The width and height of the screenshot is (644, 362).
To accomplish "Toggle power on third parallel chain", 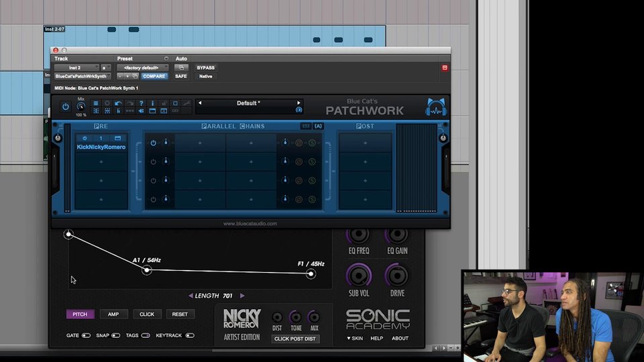I will point(153,180).
